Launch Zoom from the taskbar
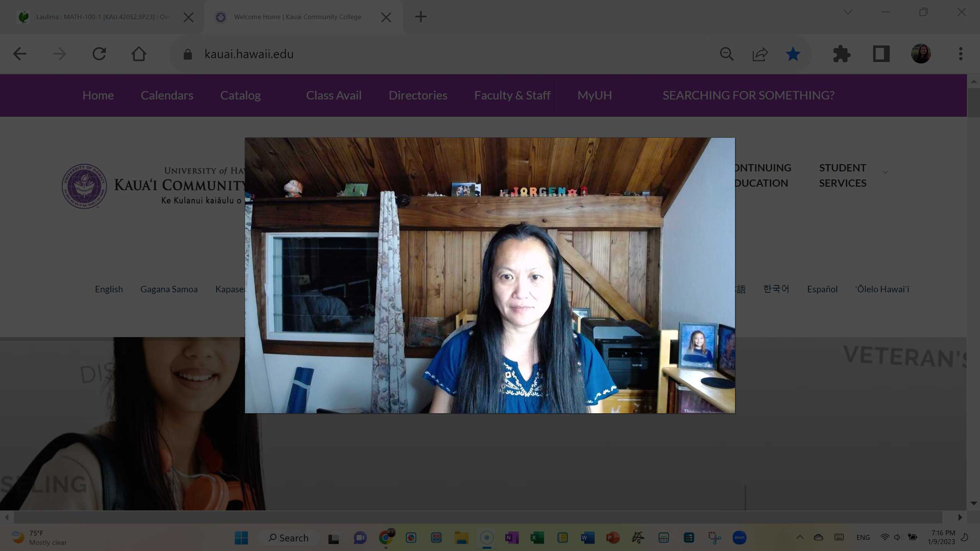Viewport: 980px width, 551px height. tap(740, 538)
